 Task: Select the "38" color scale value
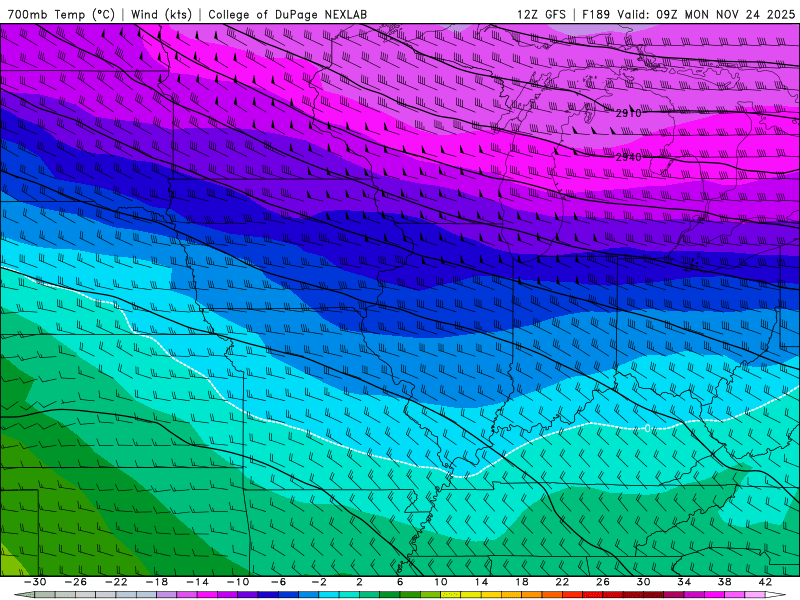click(724, 582)
